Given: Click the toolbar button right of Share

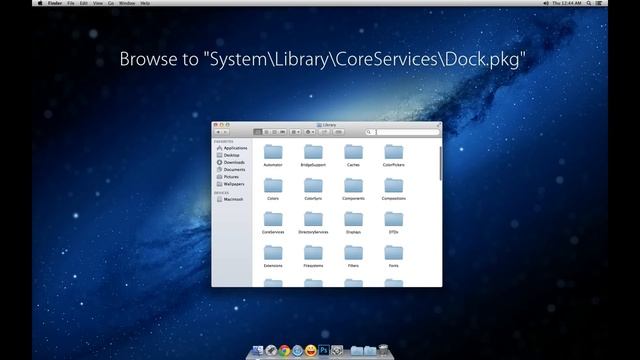Looking at the screenshot, I should click(x=338, y=132).
